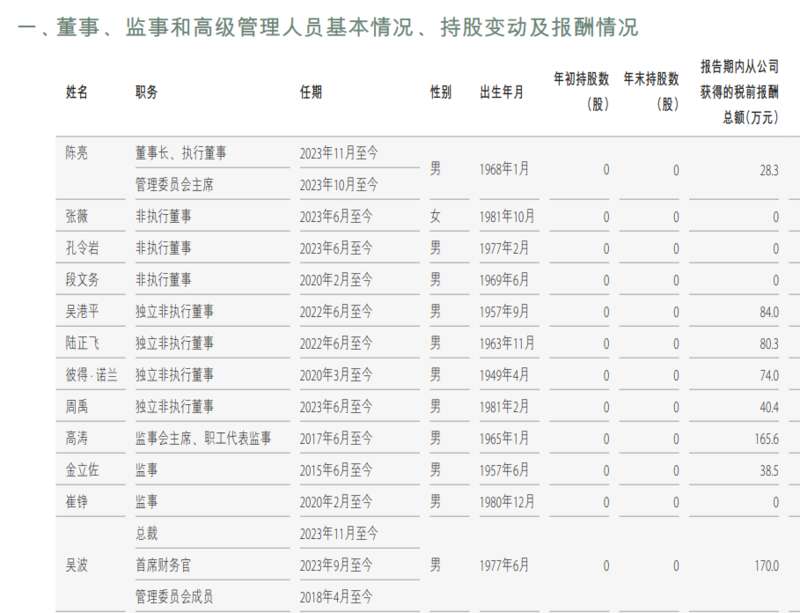800x613 pixels.
Task: Click the name 彼得·诺兰
Action: pos(91,375)
